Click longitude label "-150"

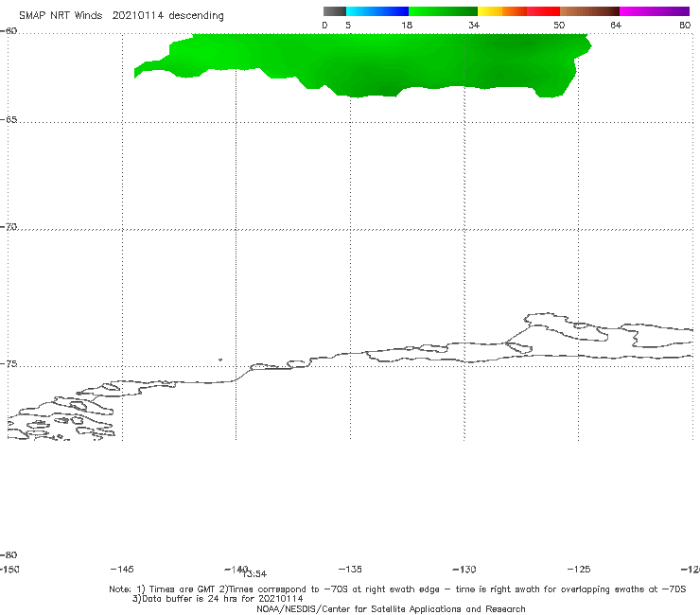coord(9,569)
